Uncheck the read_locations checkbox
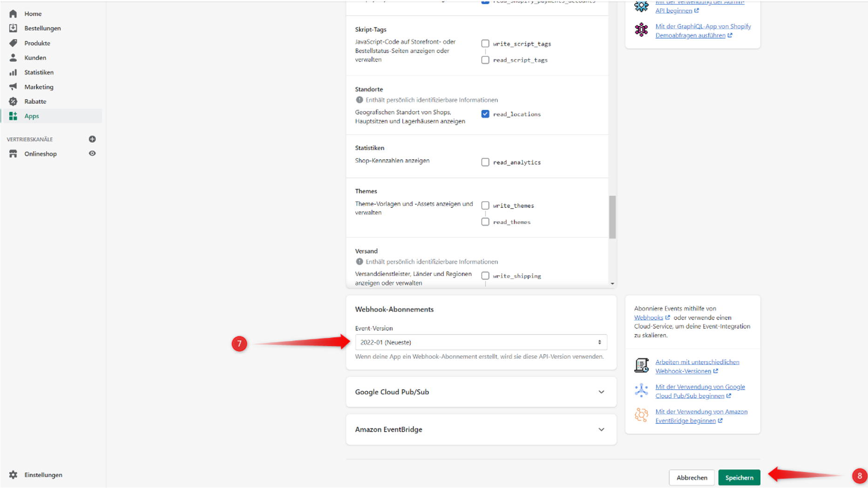868x488 pixels. [485, 114]
